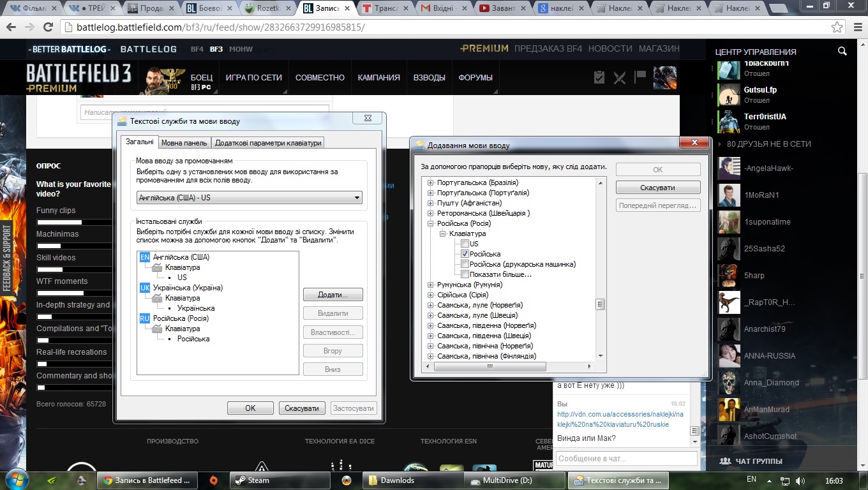
Task: Select Українська (Україна) in installed services
Action: pyautogui.click(x=188, y=288)
